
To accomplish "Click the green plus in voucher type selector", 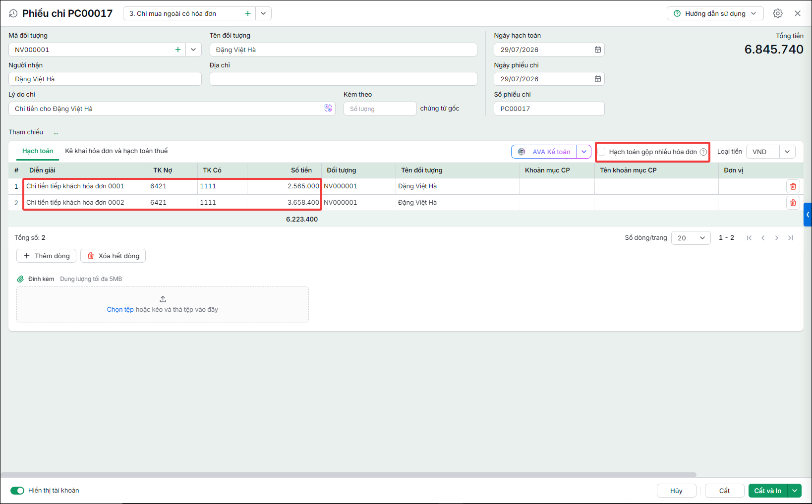I will (x=248, y=13).
